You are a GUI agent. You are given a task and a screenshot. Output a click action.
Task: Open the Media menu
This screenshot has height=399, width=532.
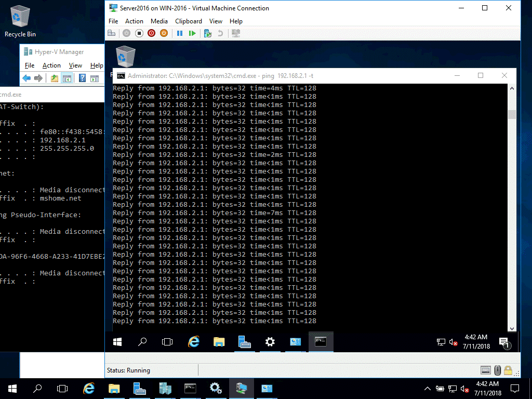coord(159,21)
